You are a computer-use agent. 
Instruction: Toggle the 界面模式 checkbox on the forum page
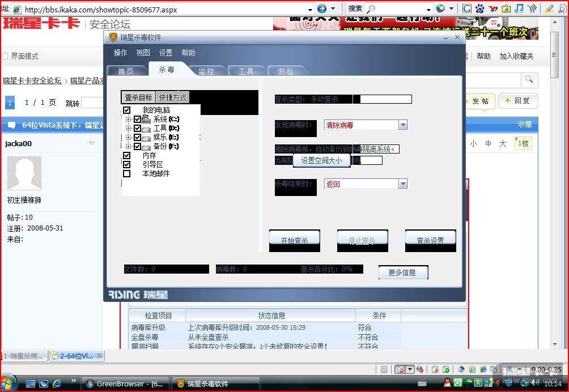pyautogui.click(x=5, y=56)
